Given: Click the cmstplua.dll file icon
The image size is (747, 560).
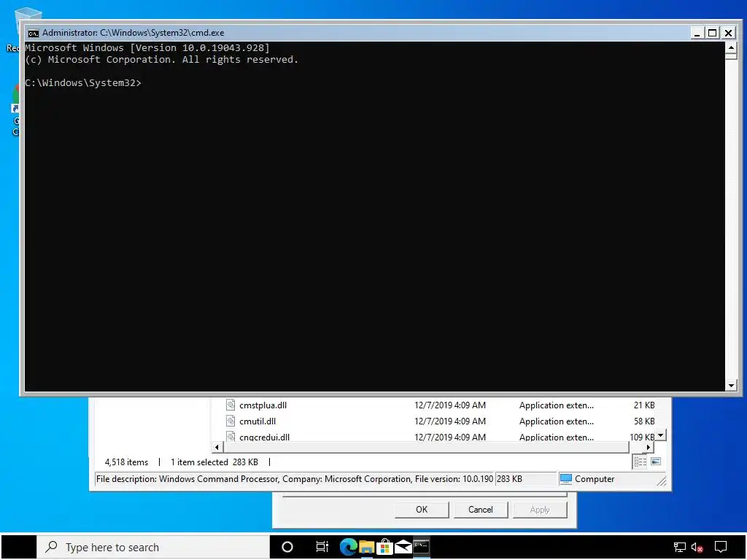Looking at the screenshot, I should click(x=231, y=405).
